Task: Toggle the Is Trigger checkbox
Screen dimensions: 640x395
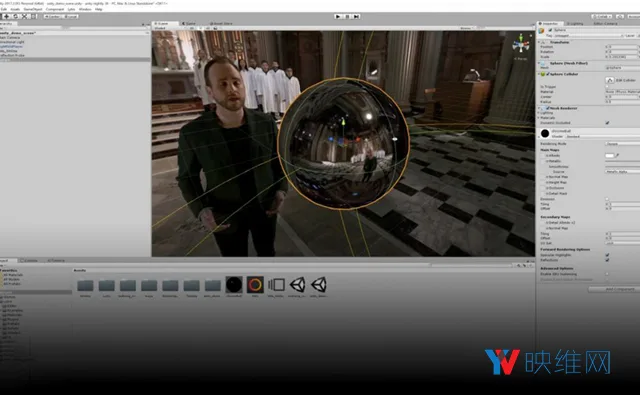Action: tap(607, 86)
